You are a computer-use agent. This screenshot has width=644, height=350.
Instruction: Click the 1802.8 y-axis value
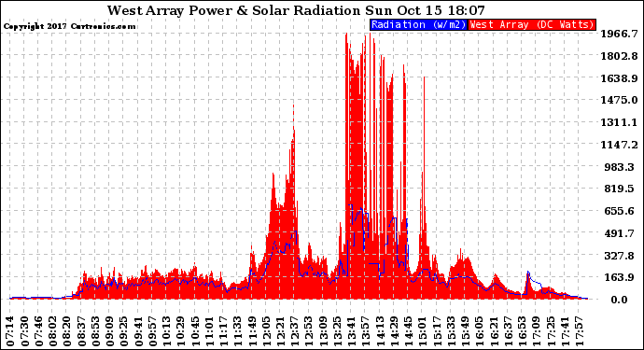click(620, 56)
